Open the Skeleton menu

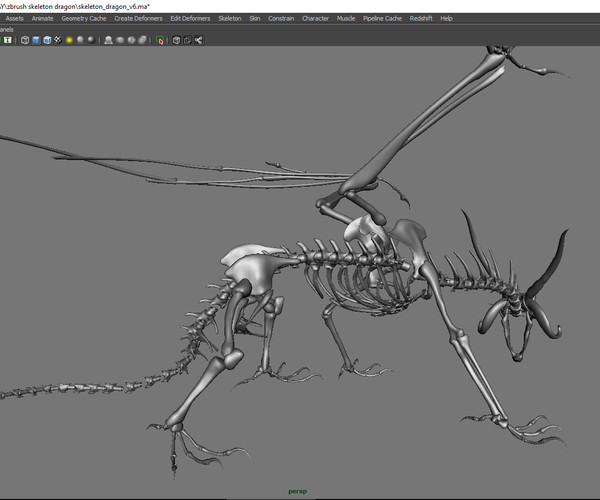pos(230,18)
